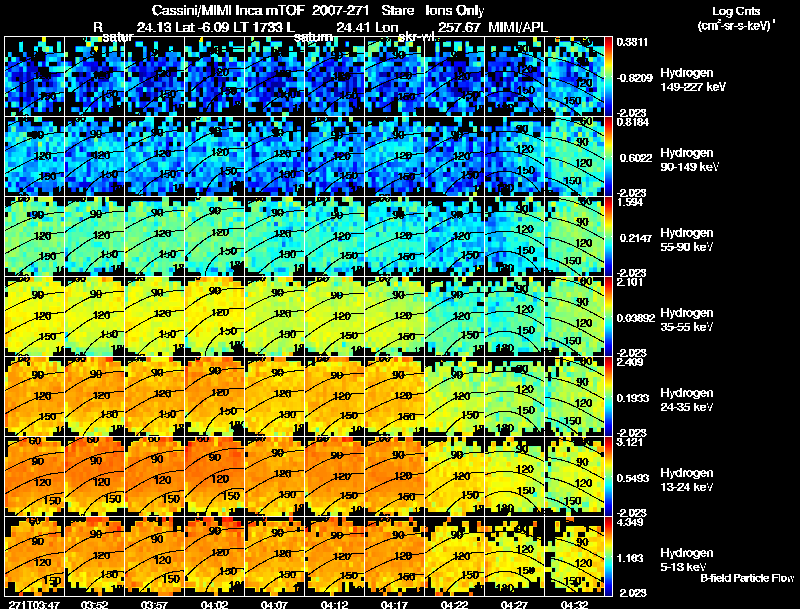Click the 'Stare' mode label in the header
The image size is (800, 609).
397,11
